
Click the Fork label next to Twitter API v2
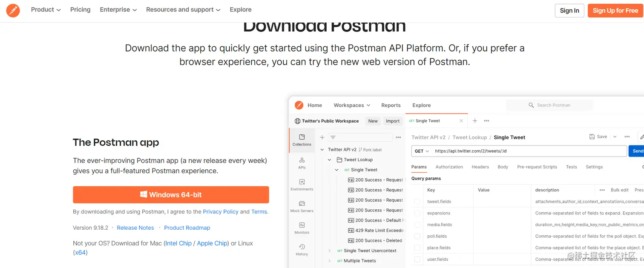(370, 150)
